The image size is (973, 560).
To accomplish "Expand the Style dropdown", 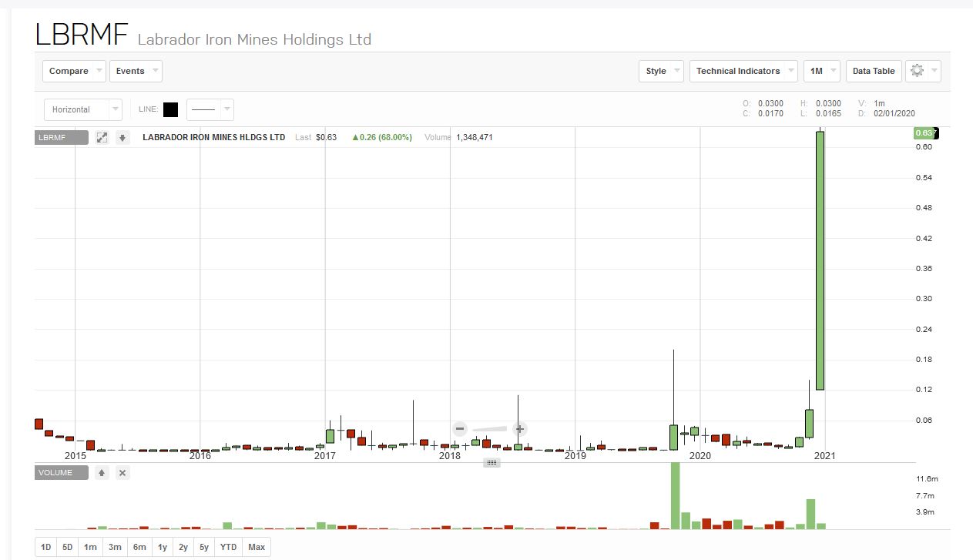I will (661, 71).
